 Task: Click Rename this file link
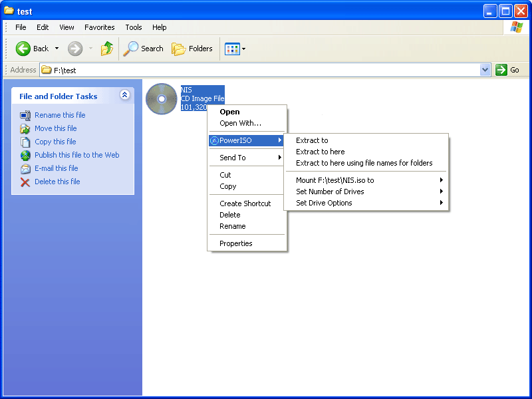[x=60, y=115]
